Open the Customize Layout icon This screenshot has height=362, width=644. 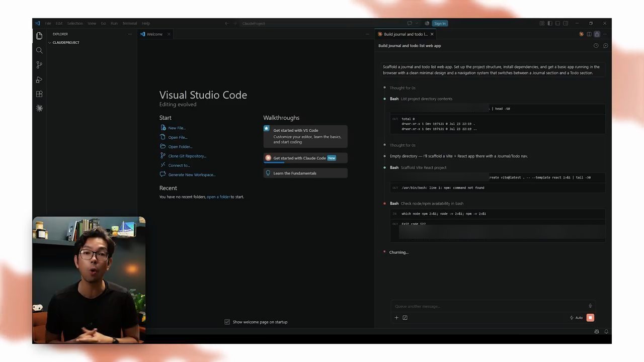point(542,23)
